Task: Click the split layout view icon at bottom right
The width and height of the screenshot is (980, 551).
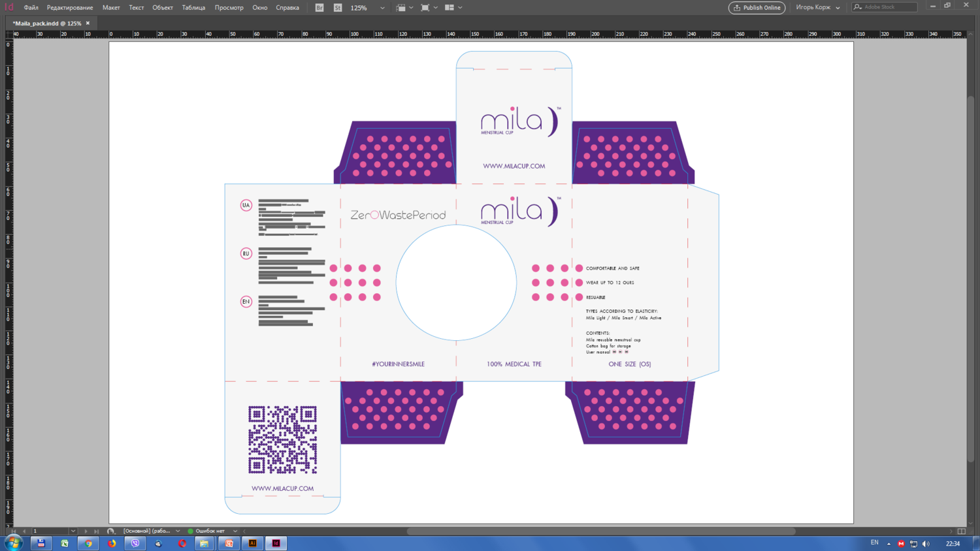Action: point(962,531)
